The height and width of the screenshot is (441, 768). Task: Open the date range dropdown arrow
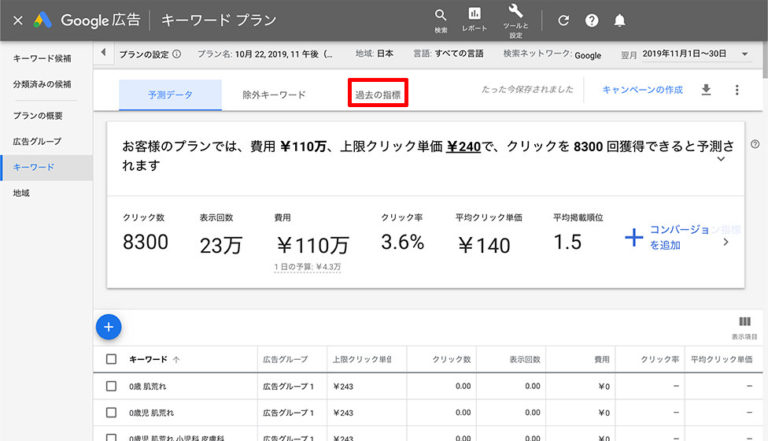(744, 54)
